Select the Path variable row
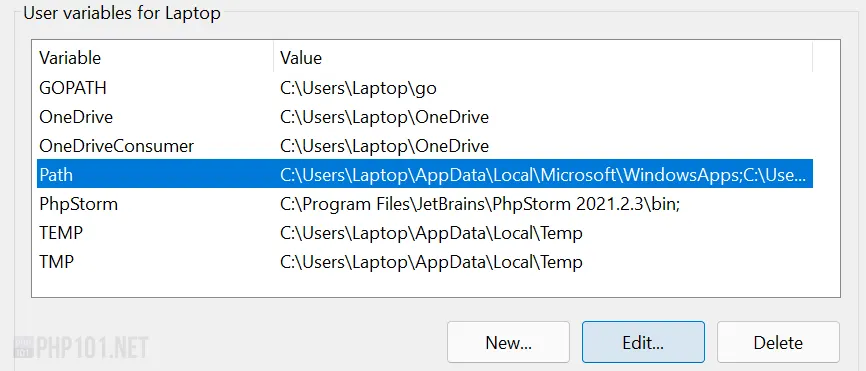 pyautogui.click(x=425, y=175)
